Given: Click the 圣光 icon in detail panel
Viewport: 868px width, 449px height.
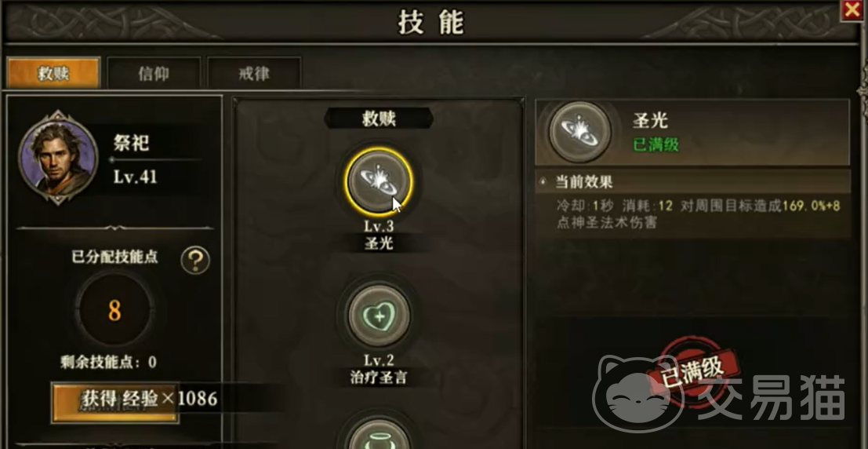Looking at the screenshot, I should (x=579, y=132).
